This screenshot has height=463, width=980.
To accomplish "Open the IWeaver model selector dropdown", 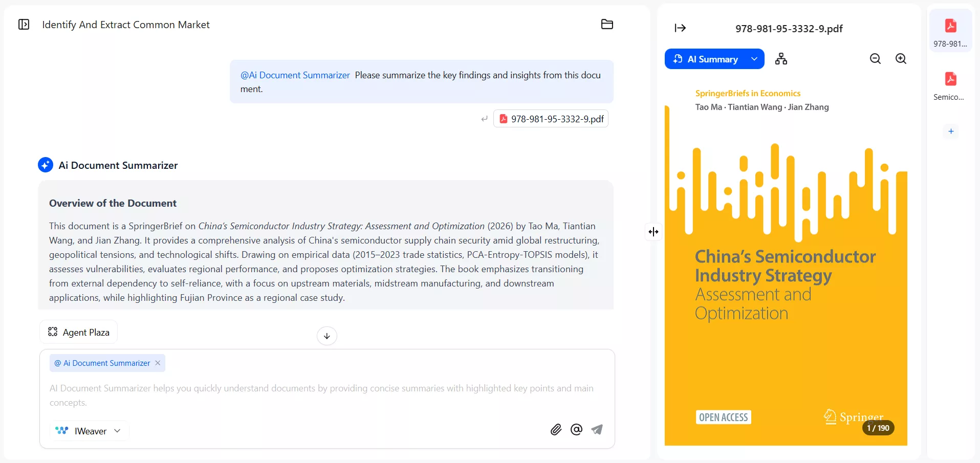I will point(90,431).
